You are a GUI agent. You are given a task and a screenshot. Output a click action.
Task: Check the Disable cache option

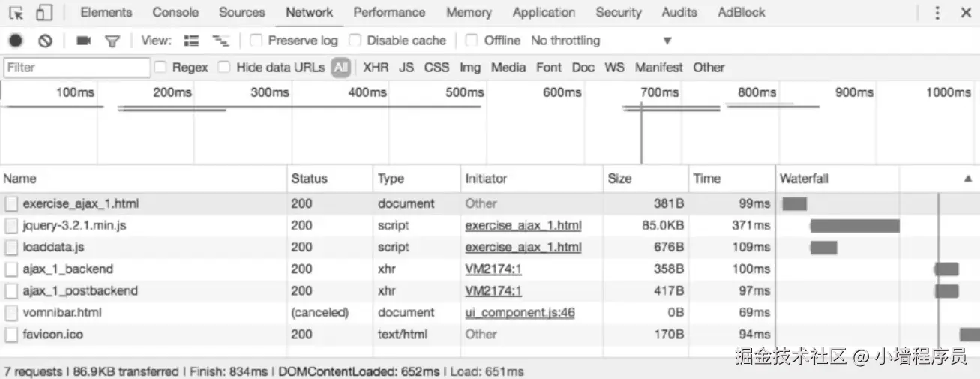(355, 41)
